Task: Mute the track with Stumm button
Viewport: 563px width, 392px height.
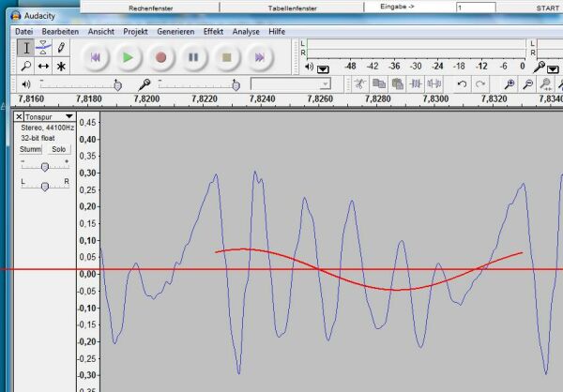Action: coord(31,149)
